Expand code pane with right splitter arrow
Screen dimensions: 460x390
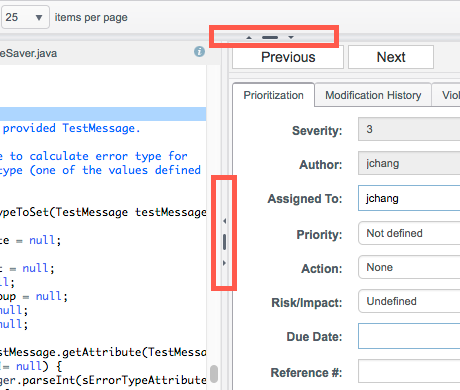(x=224, y=263)
